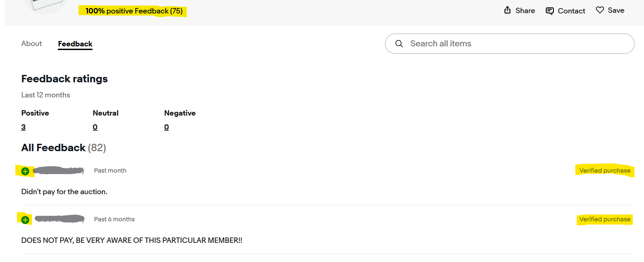The width and height of the screenshot is (644, 262).
Task: Click Verified purchase on Past 6 months feedback
Action: click(x=605, y=219)
